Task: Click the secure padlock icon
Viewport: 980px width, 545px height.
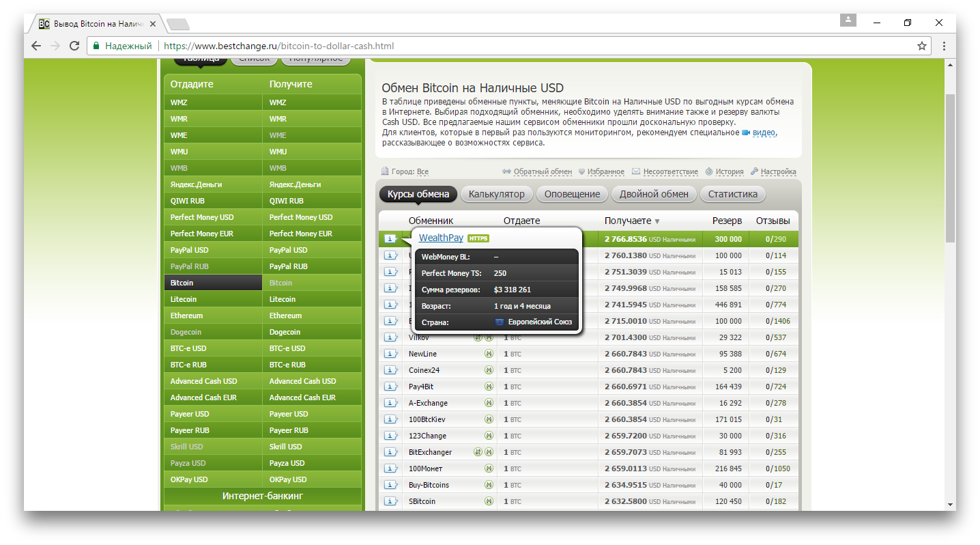Action: (x=97, y=46)
